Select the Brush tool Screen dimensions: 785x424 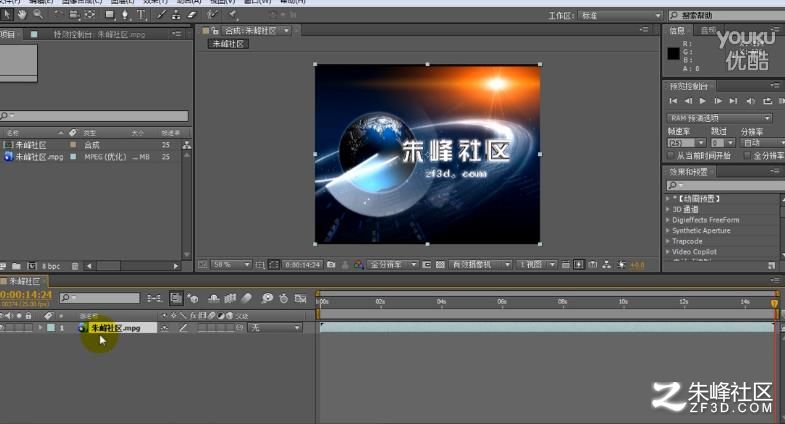point(161,15)
